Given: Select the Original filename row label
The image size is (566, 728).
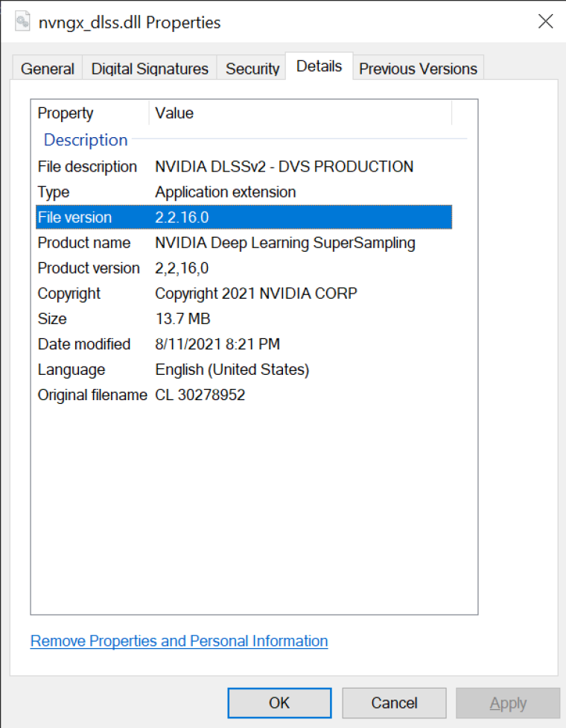Looking at the screenshot, I should 92,395.
